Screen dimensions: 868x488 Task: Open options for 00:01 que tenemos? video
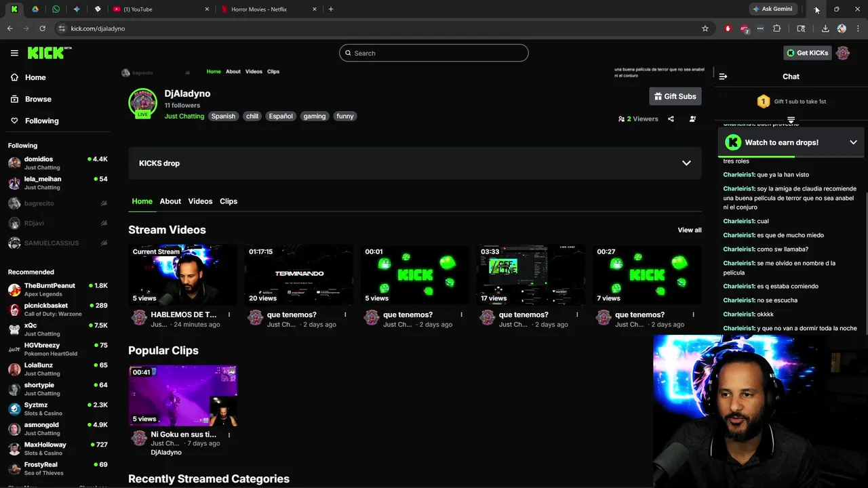click(461, 314)
